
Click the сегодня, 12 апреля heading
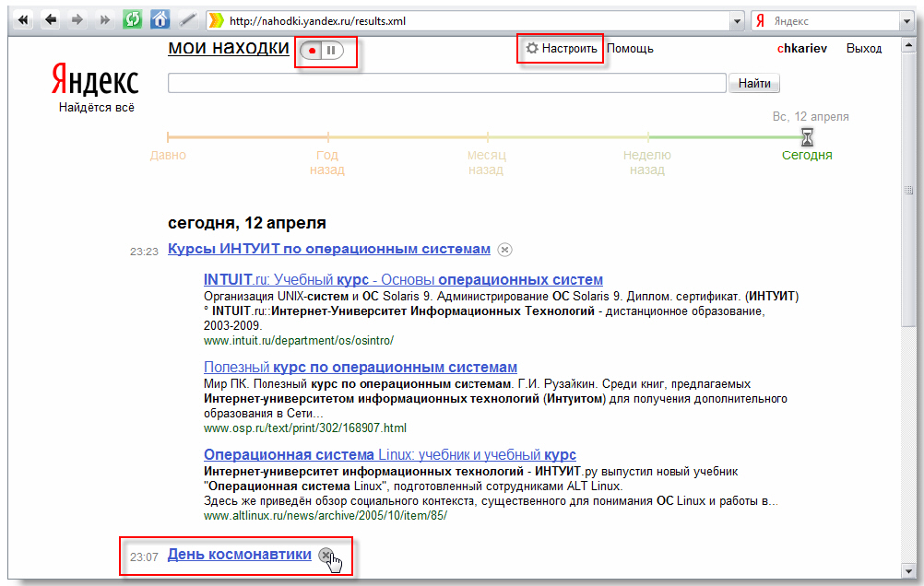[x=247, y=223]
